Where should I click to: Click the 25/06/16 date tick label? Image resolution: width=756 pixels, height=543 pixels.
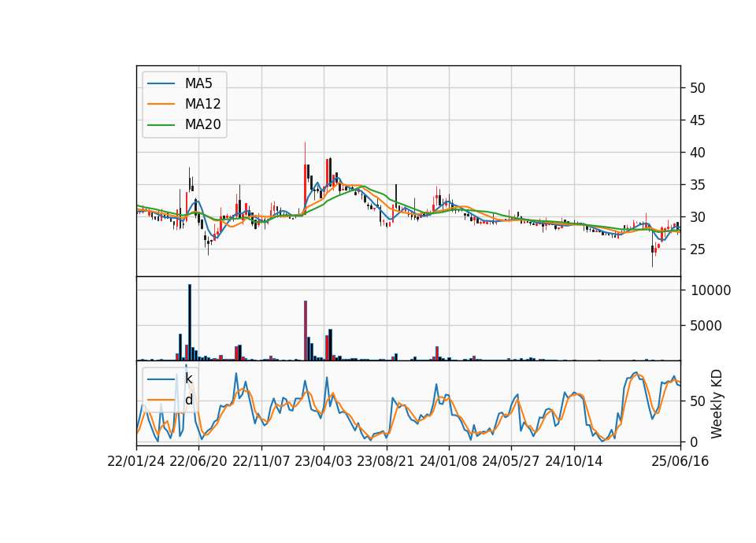point(680,461)
